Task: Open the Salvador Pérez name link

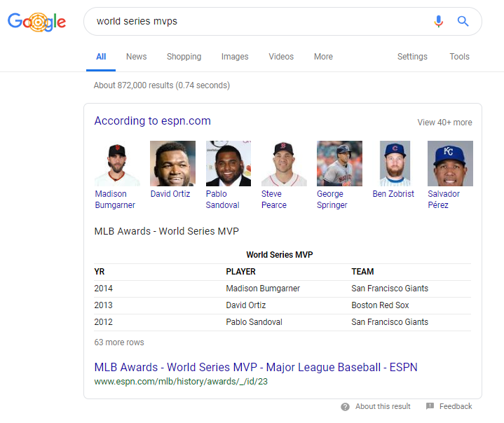Action: pyautogui.click(x=444, y=200)
